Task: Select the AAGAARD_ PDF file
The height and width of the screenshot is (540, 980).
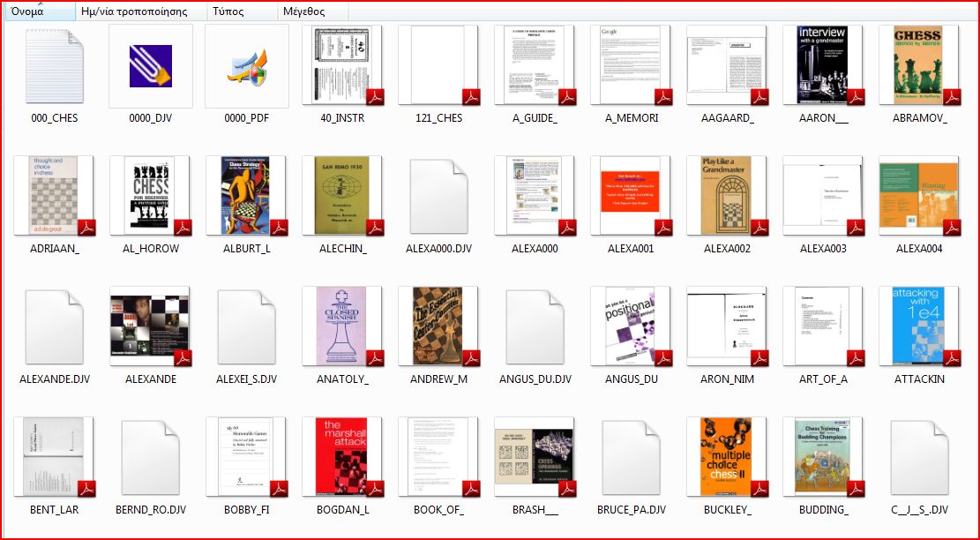Action: [728, 65]
